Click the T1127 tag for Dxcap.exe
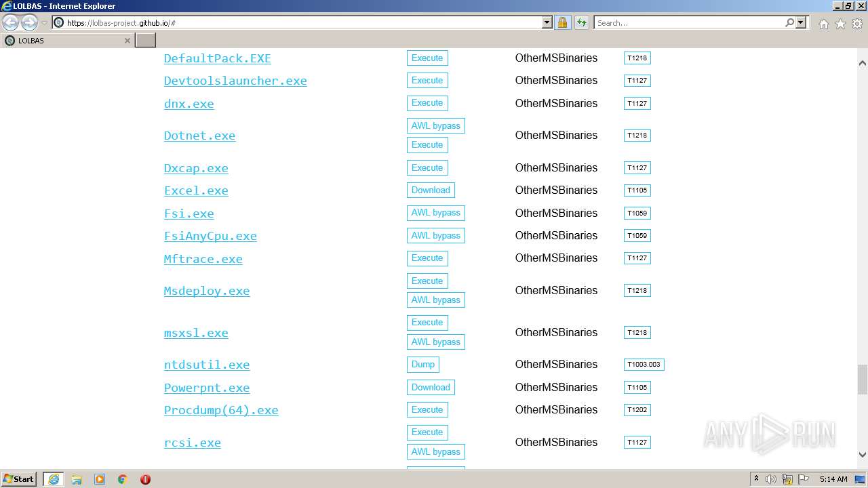This screenshot has width=868, height=488. point(637,168)
